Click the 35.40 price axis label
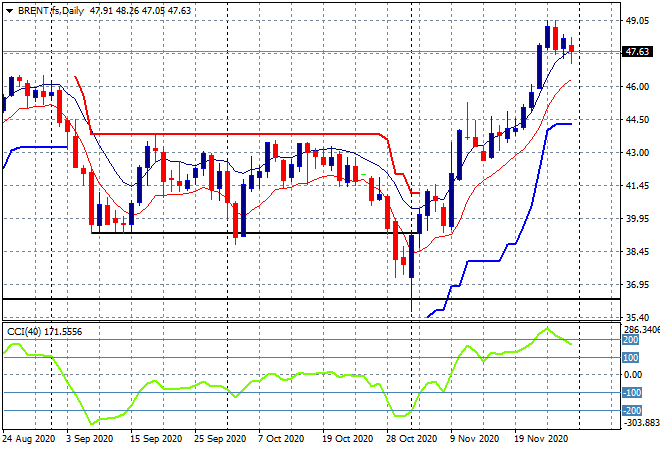The width and height of the screenshot is (660, 450). [x=637, y=317]
